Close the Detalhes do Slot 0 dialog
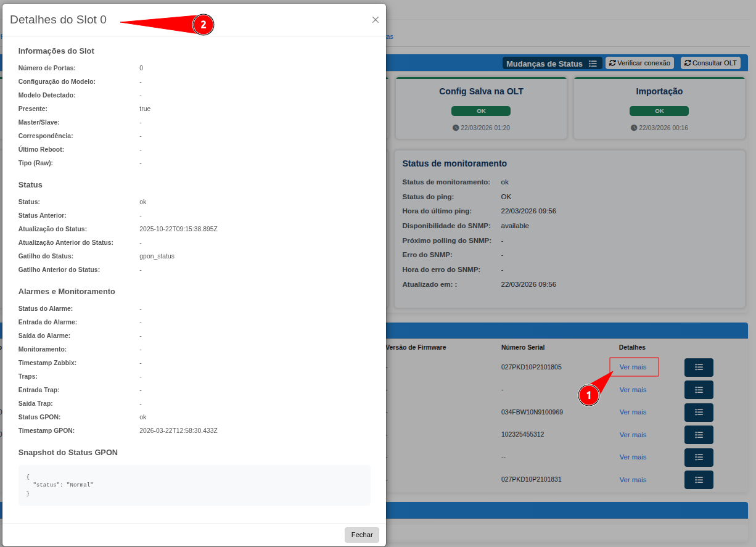This screenshot has width=756, height=547. (x=375, y=20)
